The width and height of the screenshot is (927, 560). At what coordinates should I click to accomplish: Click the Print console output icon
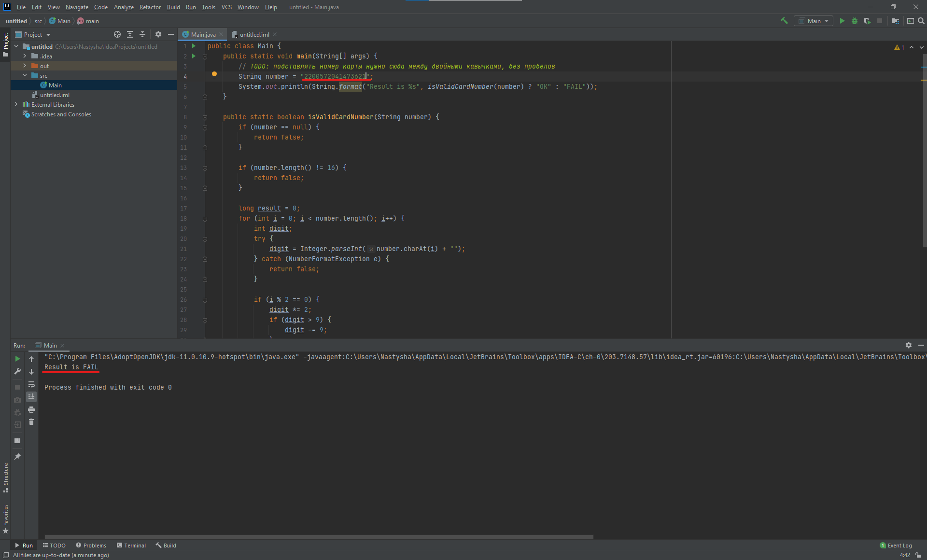[31, 409]
